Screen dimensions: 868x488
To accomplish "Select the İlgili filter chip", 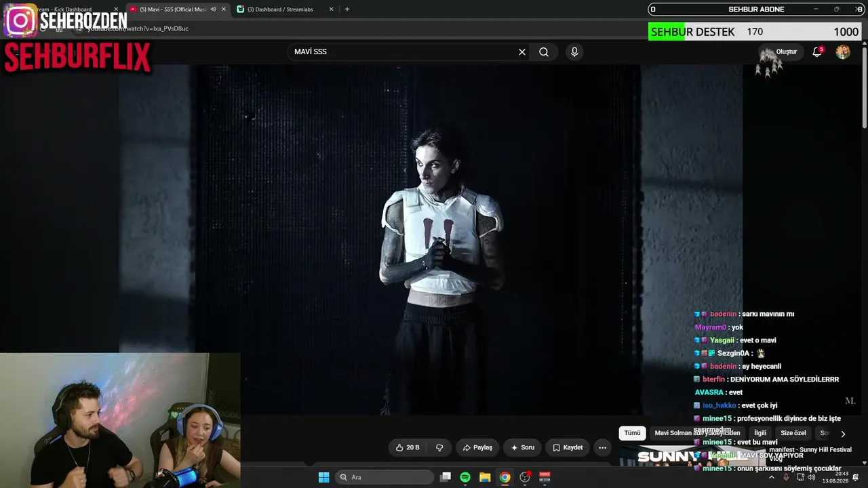I will coord(760,433).
